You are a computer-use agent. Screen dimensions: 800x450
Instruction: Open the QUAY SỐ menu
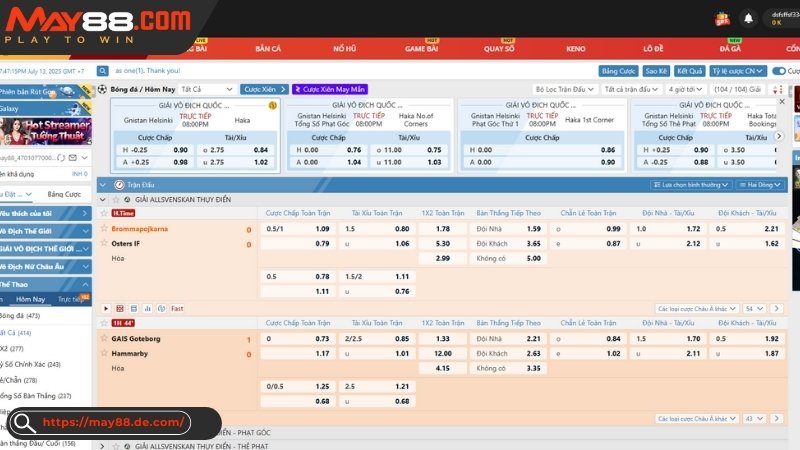(x=499, y=49)
